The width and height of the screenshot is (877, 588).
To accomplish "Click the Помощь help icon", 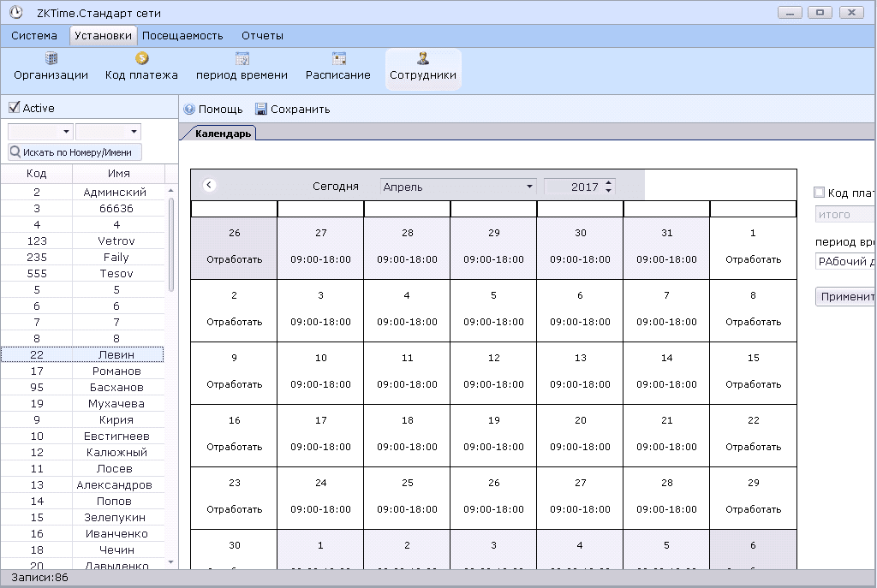I will tap(189, 110).
